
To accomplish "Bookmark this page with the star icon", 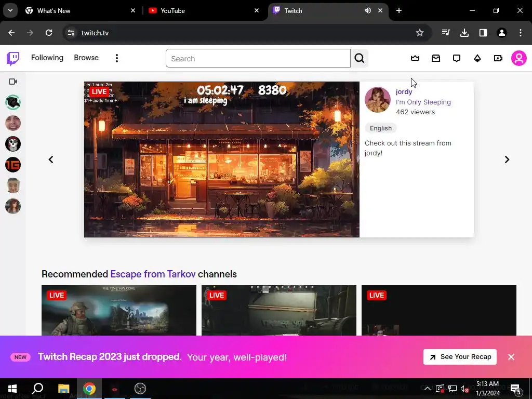I will [x=420, y=33].
